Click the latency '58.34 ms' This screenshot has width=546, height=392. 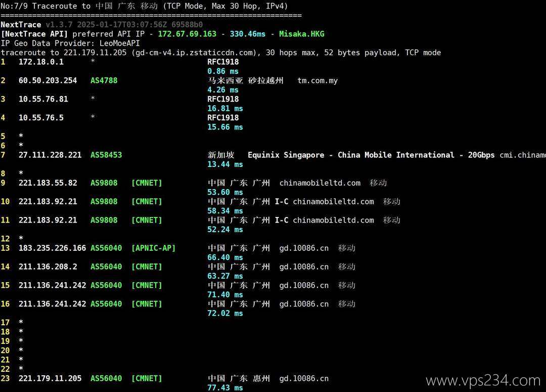click(x=225, y=211)
